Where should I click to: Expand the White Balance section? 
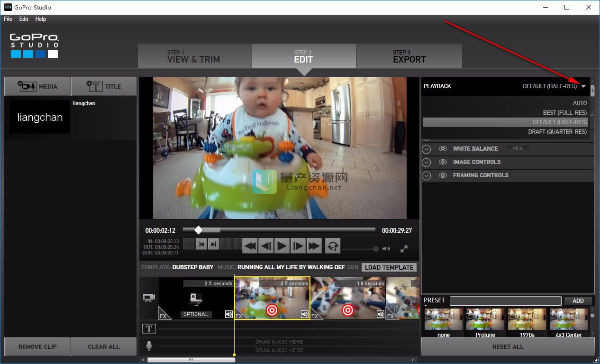427,149
